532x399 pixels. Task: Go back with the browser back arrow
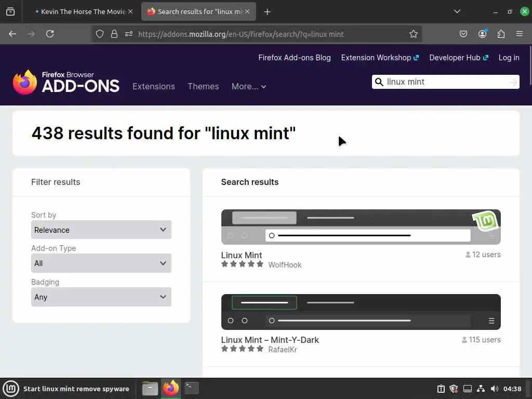pyautogui.click(x=12, y=34)
